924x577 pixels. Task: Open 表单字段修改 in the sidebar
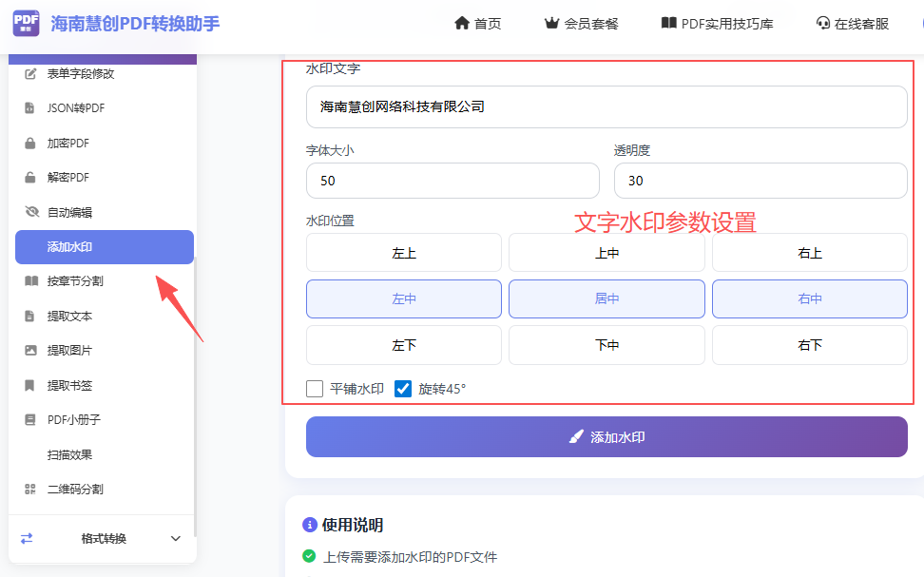click(x=105, y=74)
